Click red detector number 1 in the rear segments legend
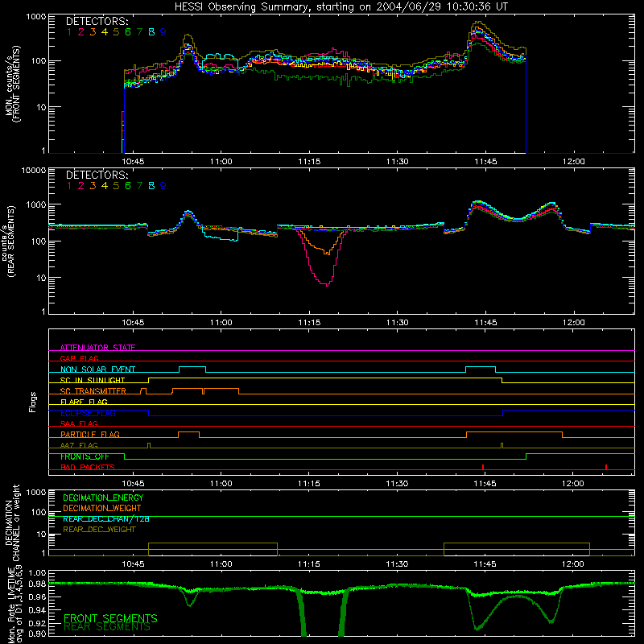644x644 pixels. [69, 186]
